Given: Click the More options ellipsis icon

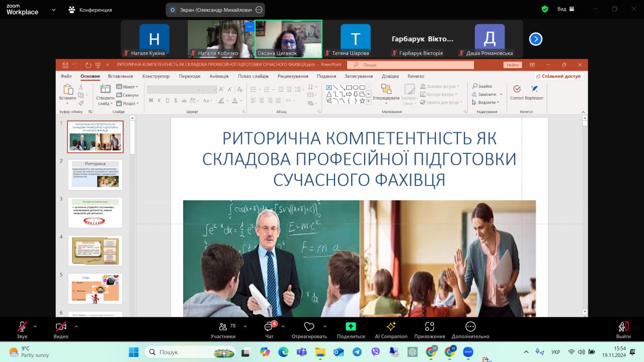Looking at the screenshot, I should point(470,326).
